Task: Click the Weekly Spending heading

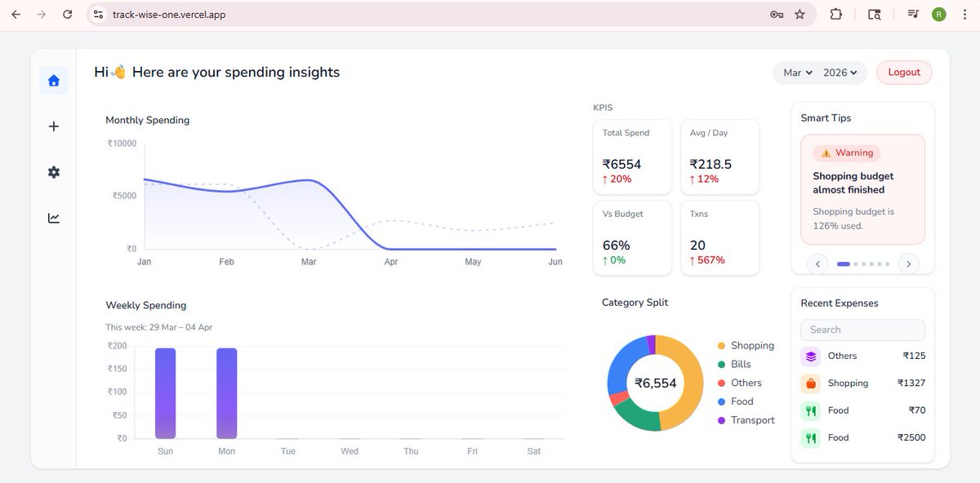Action: (x=146, y=305)
